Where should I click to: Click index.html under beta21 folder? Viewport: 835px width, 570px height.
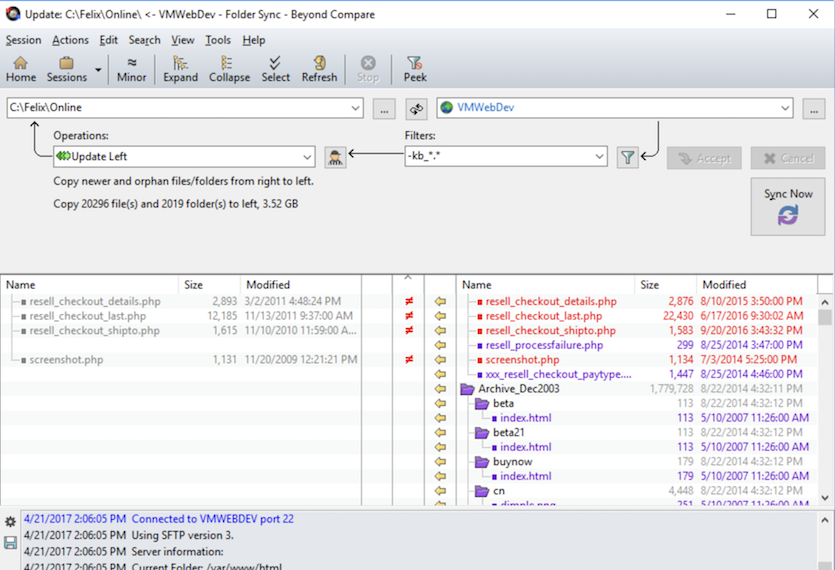point(526,447)
